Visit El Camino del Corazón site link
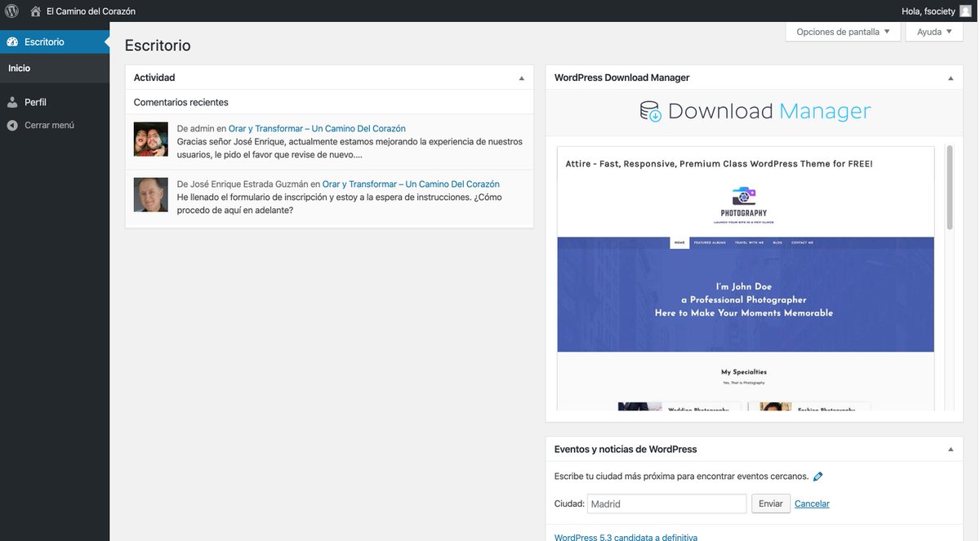Screen dimensions: 980x541 [x=91, y=11]
